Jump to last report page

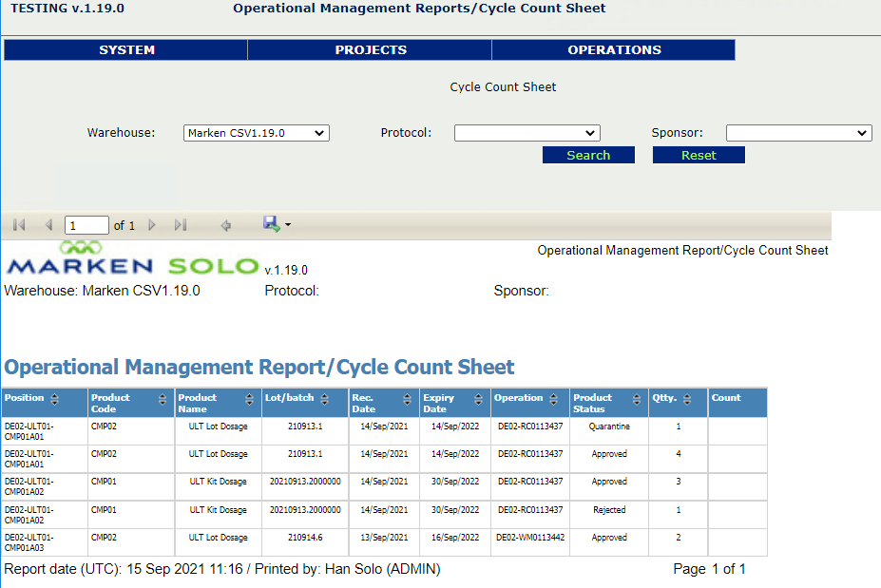[181, 225]
